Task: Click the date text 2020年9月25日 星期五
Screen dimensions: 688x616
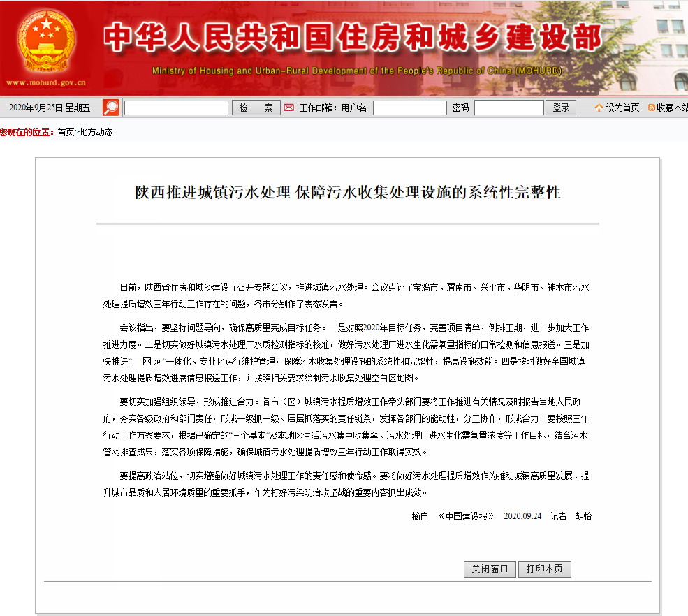Action: pyautogui.click(x=50, y=108)
